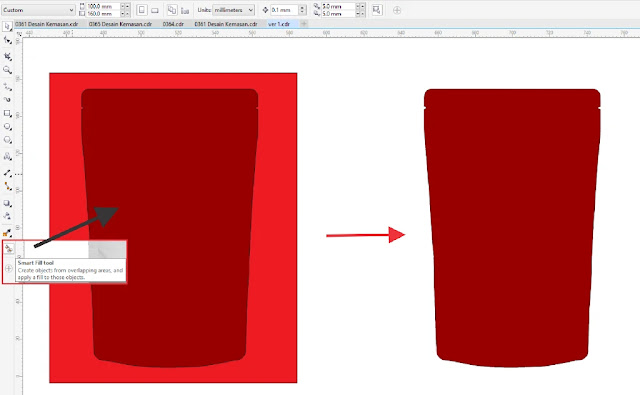Screen dimensions: 640x395
Task: Switch to the 0365 Desain Kemasan.cdr tab
Action: tap(120, 24)
